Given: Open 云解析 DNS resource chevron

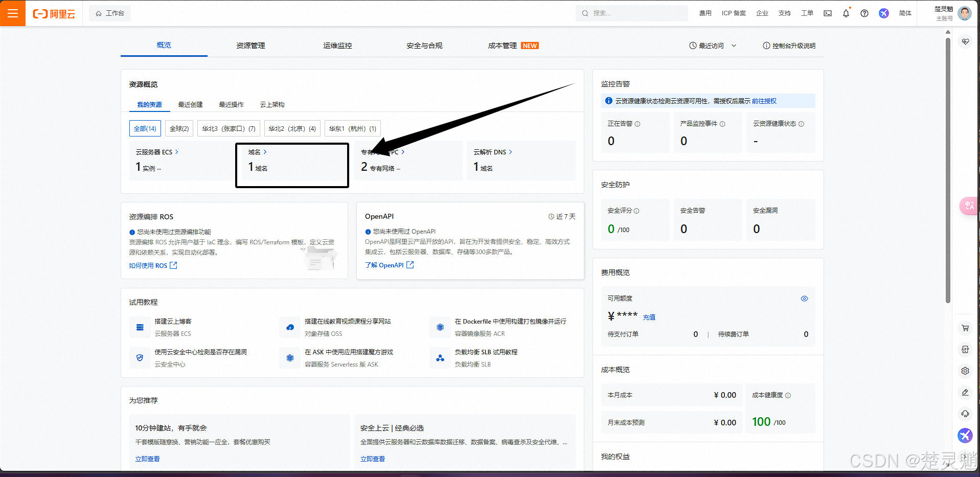Looking at the screenshot, I should click(510, 152).
